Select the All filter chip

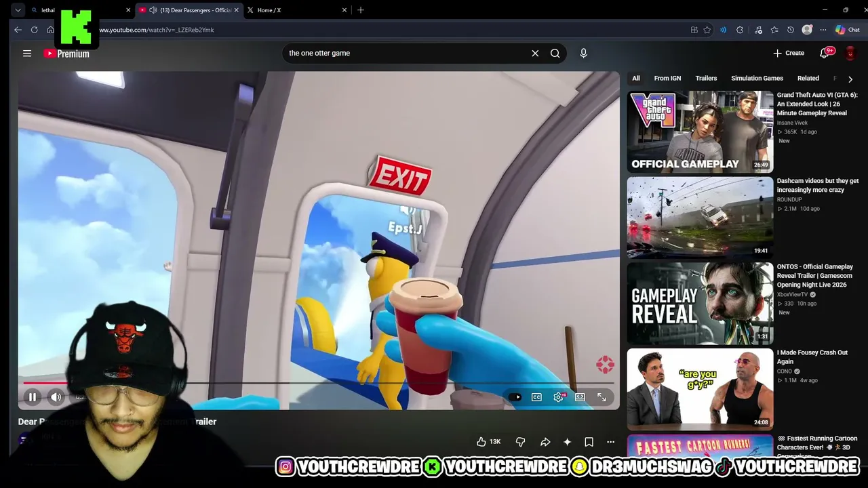[636, 79]
